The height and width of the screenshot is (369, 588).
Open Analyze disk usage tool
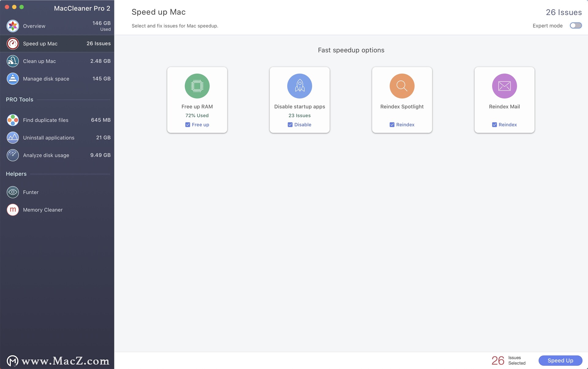coord(57,155)
